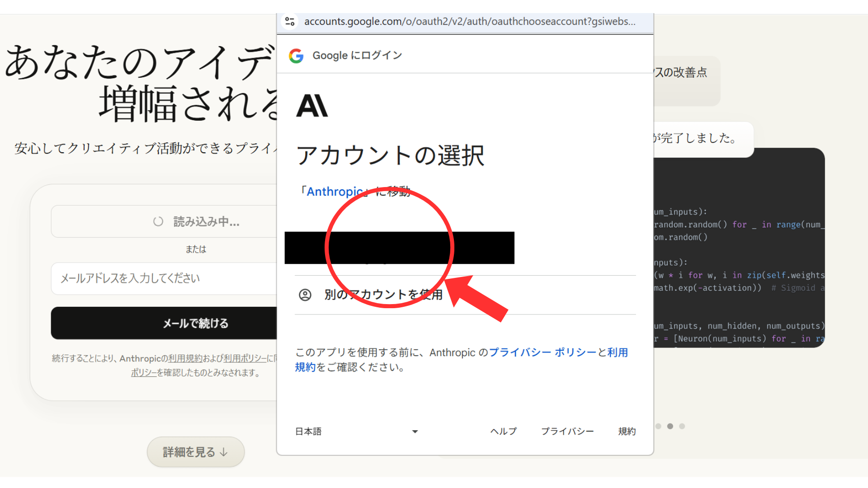Open the 利用ポリシー link in background page
The height and width of the screenshot is (488, 868).
tap(245, 358)
